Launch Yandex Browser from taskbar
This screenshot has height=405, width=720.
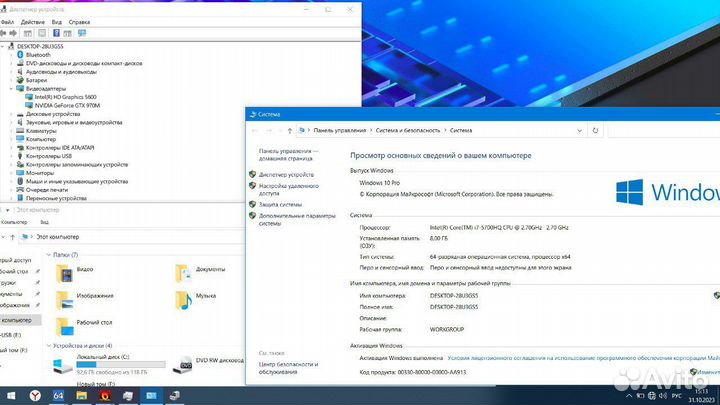point(35,395)
